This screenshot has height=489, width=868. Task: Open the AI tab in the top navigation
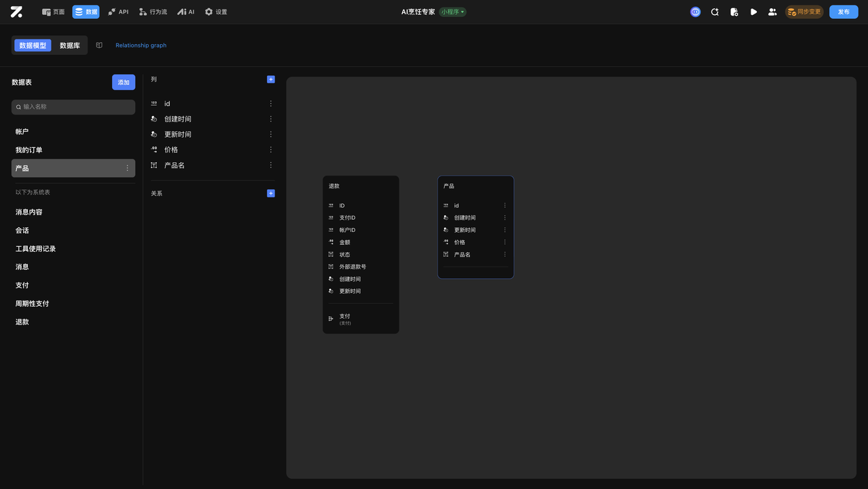coord(186,12)
